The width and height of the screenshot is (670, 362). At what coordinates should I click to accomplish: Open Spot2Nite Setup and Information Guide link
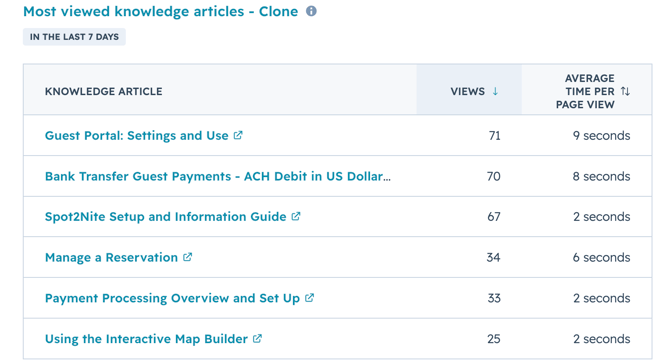click(165, 217)
